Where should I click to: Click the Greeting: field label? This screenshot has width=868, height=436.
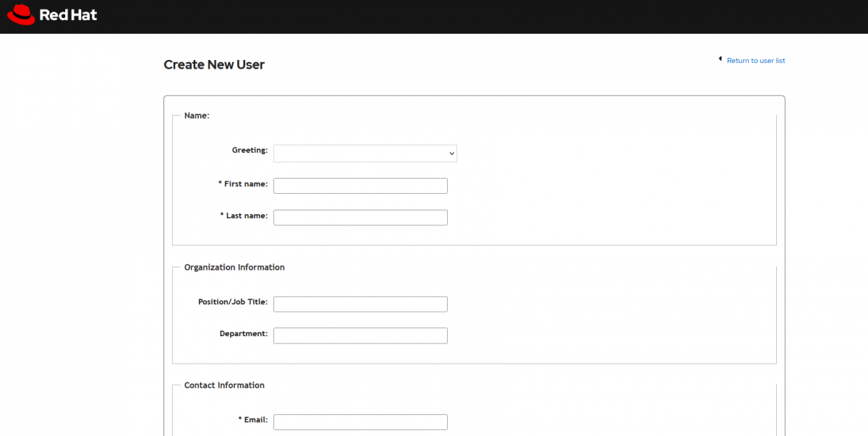(x=250, y=150)
